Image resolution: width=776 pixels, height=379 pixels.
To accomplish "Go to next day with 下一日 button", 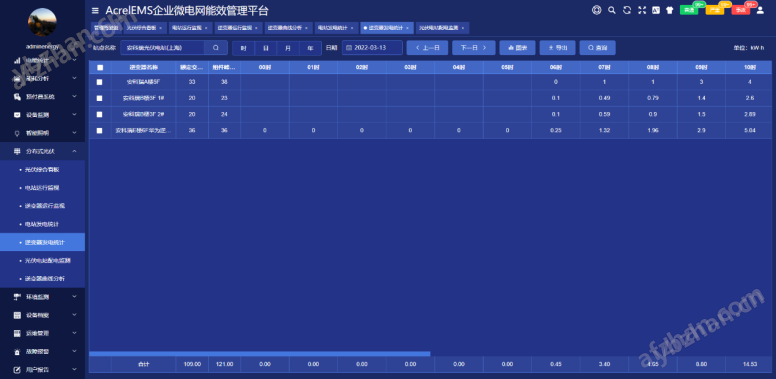I will point(474,48).
